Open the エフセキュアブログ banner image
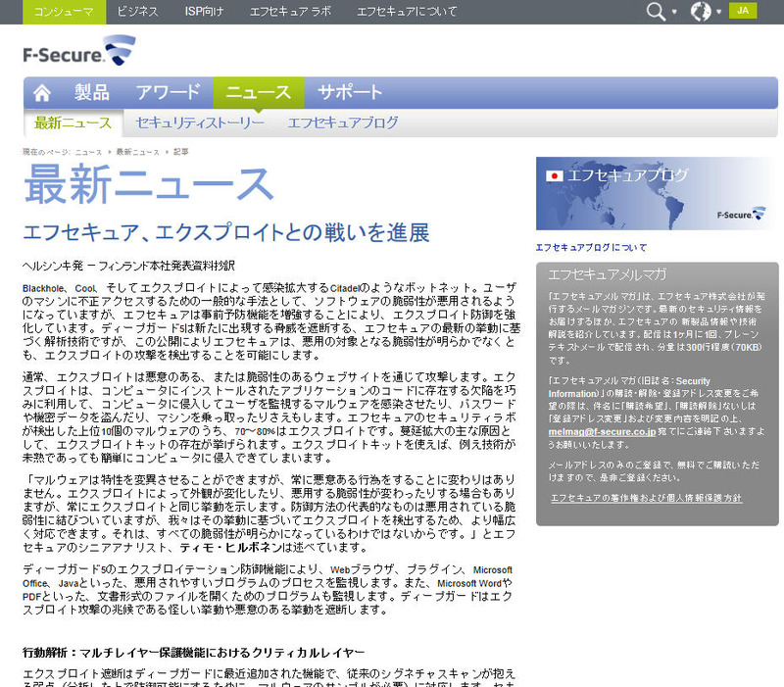The height and width of the screenshot is (687, 784). click(657, 193)
